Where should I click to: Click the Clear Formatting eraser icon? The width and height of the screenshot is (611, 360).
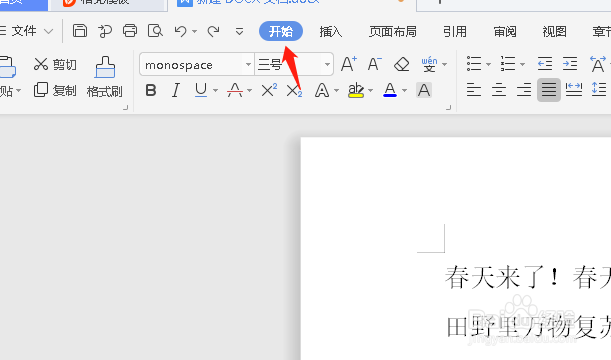[x=401, y=64]
